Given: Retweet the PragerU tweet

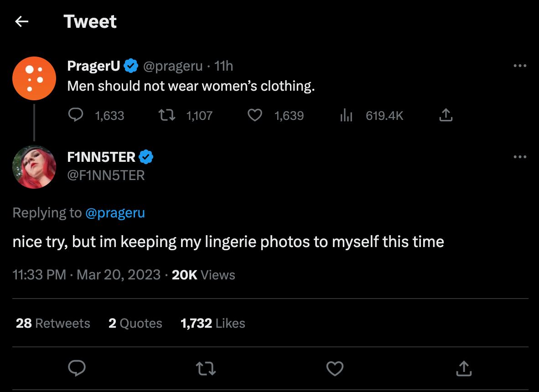Looking at the screenshot, I should click(x=166, y=115).
